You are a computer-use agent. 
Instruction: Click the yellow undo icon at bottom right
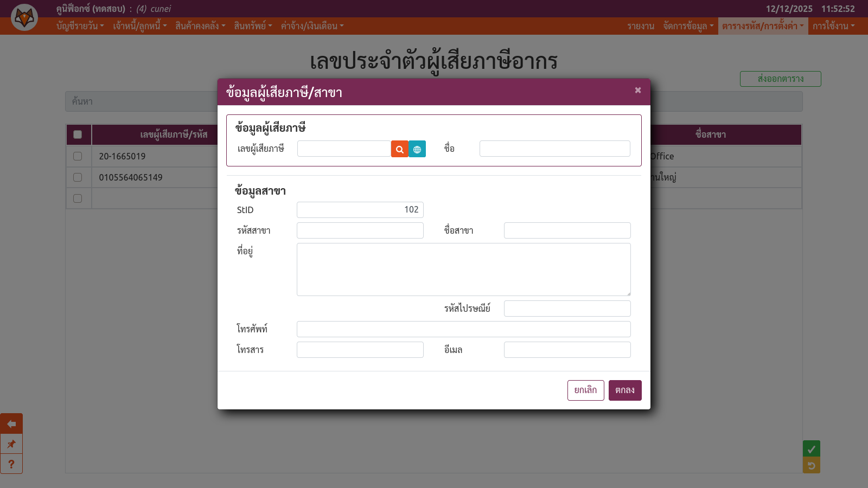811,465
